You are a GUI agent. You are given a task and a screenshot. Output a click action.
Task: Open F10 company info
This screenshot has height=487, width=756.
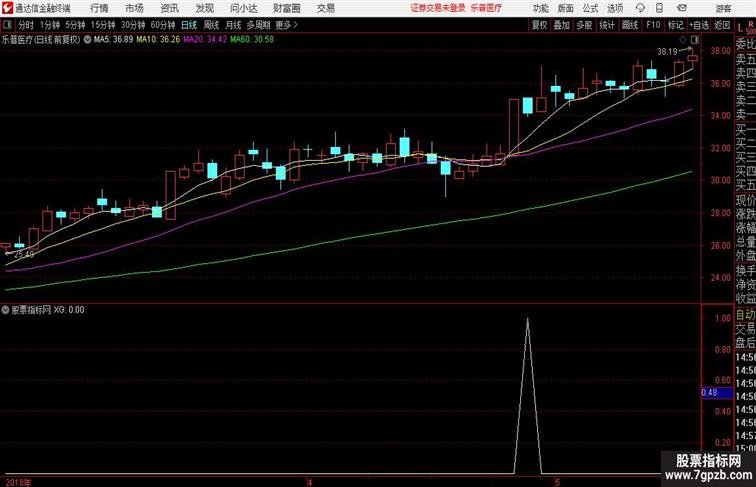[x=653, y=25]
